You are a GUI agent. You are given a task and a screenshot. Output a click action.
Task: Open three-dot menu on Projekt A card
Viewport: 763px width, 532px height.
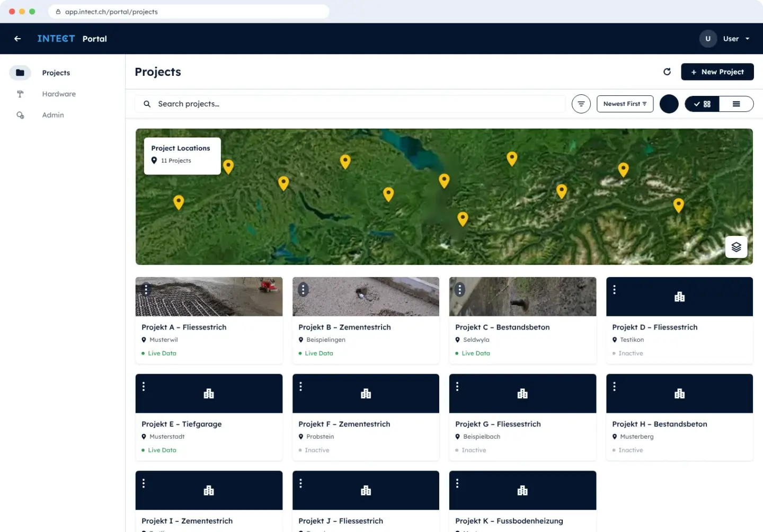pos(146,289)
